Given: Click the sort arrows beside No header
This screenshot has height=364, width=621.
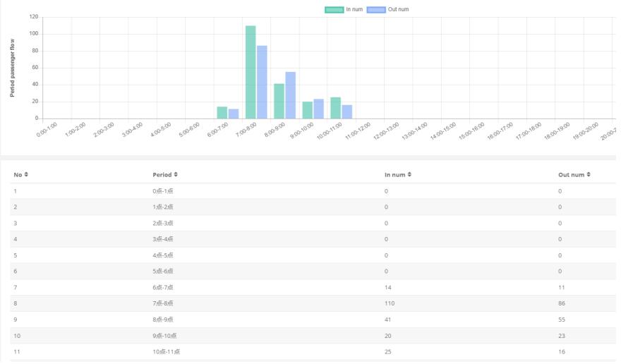Looking at the screenshot, I should [26, 174].
